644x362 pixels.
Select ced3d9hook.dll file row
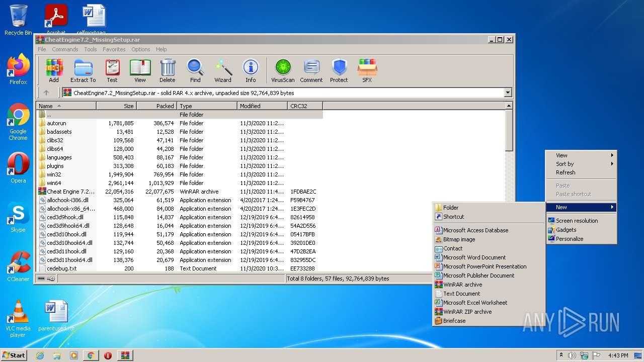tap(180, 217)
